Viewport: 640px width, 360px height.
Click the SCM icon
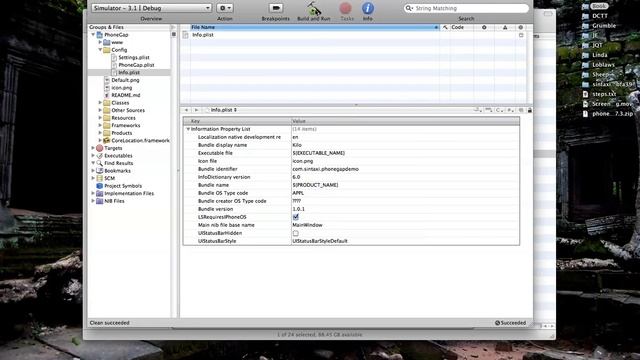pyautogui.click(x=100, y=178)
